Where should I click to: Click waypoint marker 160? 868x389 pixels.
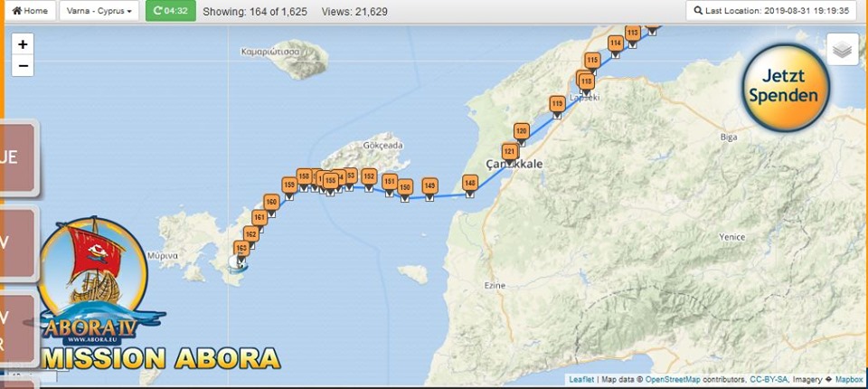(x=271, y=203)
